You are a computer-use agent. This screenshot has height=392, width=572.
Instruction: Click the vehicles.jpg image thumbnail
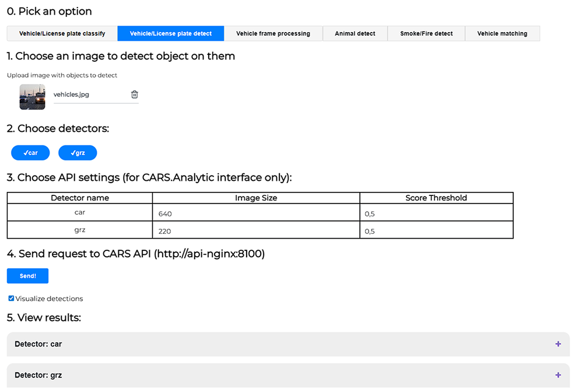(31, 96)
